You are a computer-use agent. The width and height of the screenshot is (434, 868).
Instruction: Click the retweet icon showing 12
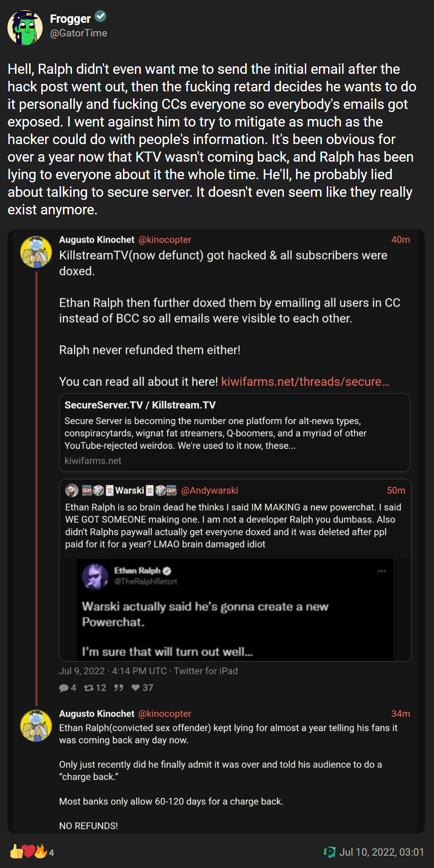[x=89, y=688]
